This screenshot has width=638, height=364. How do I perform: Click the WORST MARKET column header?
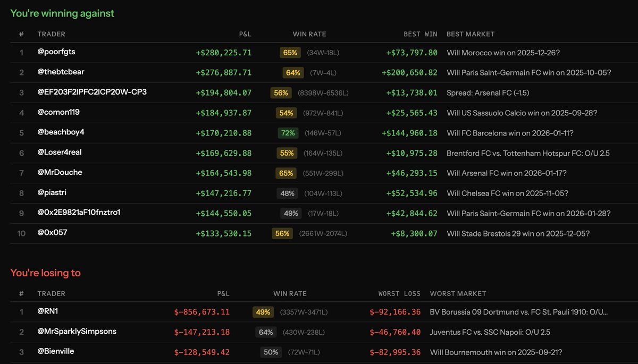pyautogui.click(x=458, y=293)
